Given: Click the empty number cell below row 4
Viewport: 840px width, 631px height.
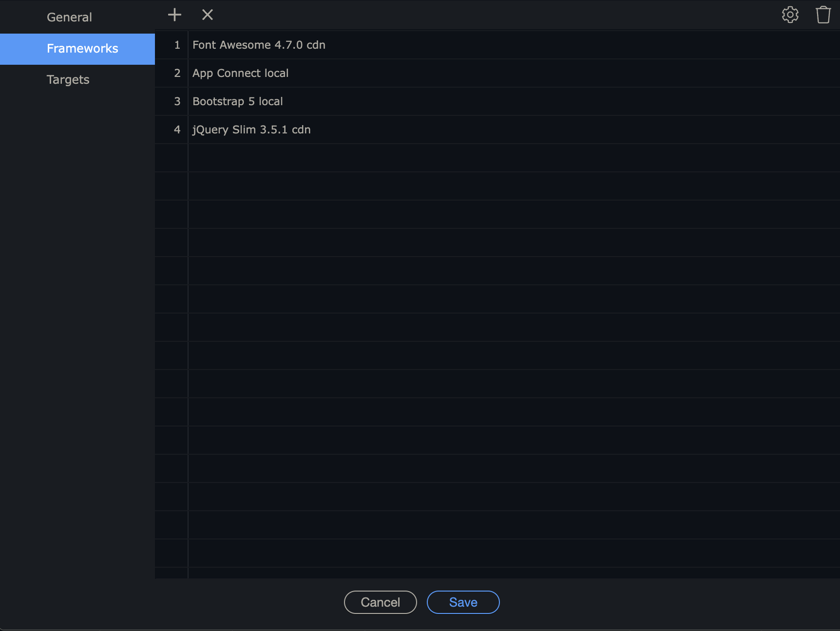Looking at the screenshot, I should click(x=172, y=158).
